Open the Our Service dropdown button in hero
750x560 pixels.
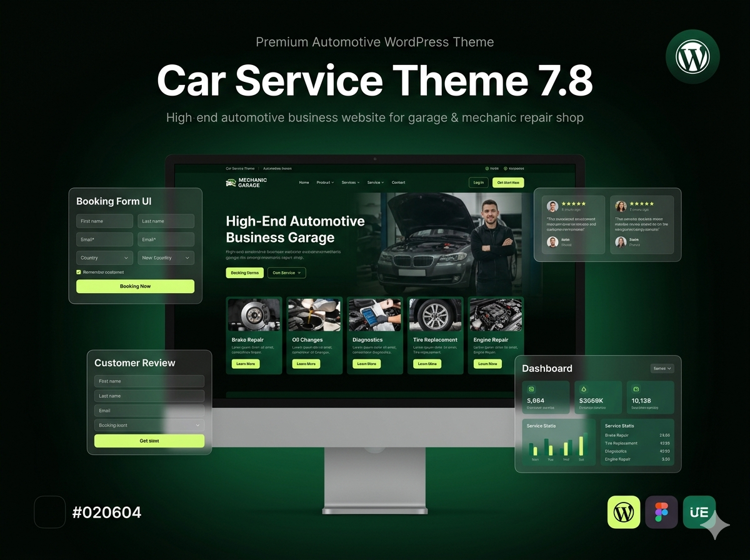pyautogui.click(x=287, y=272)
